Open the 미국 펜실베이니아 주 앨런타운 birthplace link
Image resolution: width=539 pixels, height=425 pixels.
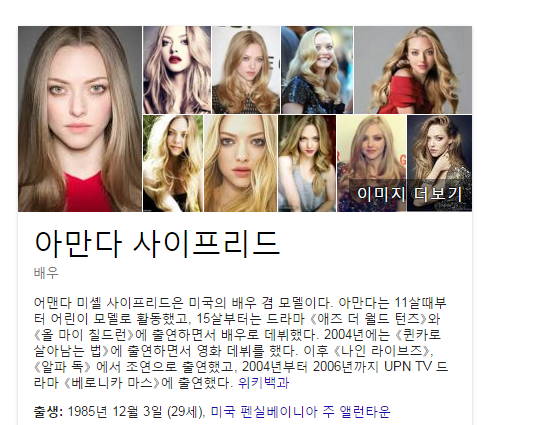pos(300,412)
